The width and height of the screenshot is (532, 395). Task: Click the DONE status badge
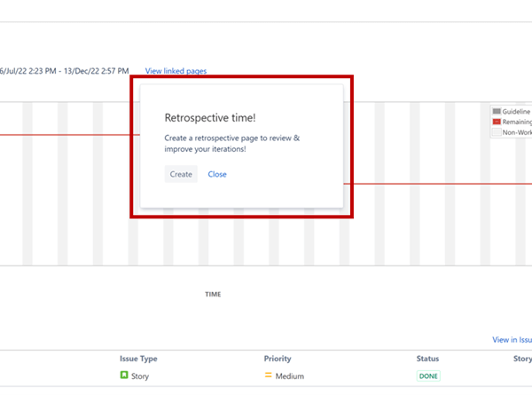click(x=427, y=376)
